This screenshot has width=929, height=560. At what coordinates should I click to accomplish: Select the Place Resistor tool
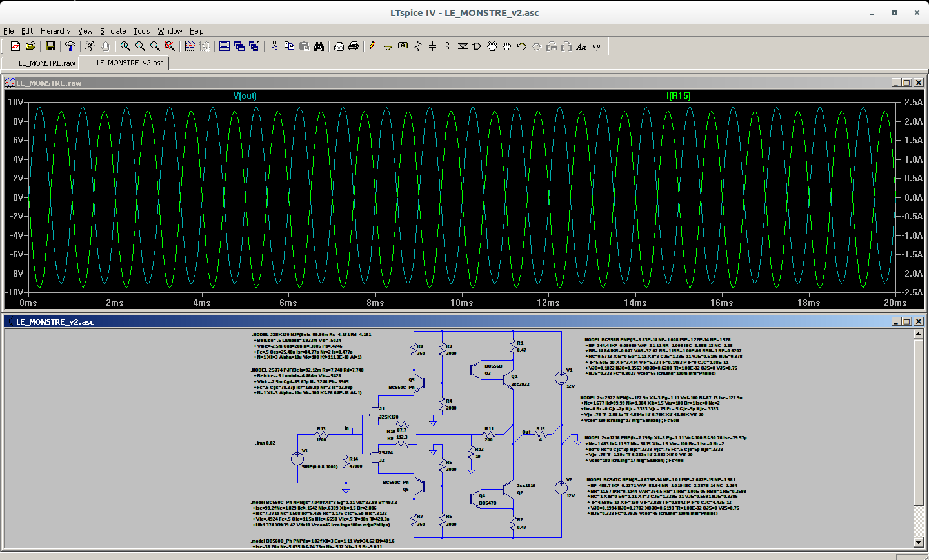[418, 46]
